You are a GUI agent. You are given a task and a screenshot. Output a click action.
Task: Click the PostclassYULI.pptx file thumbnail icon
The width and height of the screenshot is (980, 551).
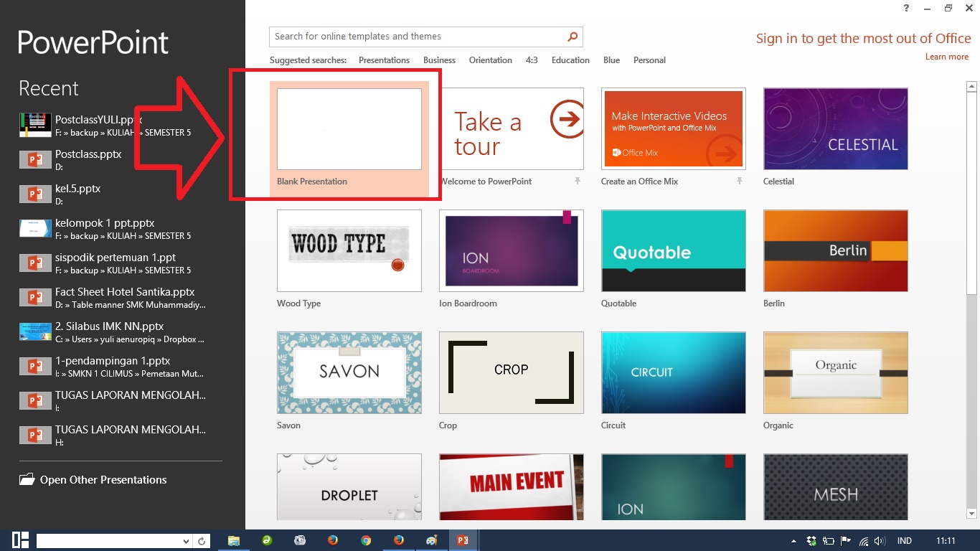tap(36, 126)
